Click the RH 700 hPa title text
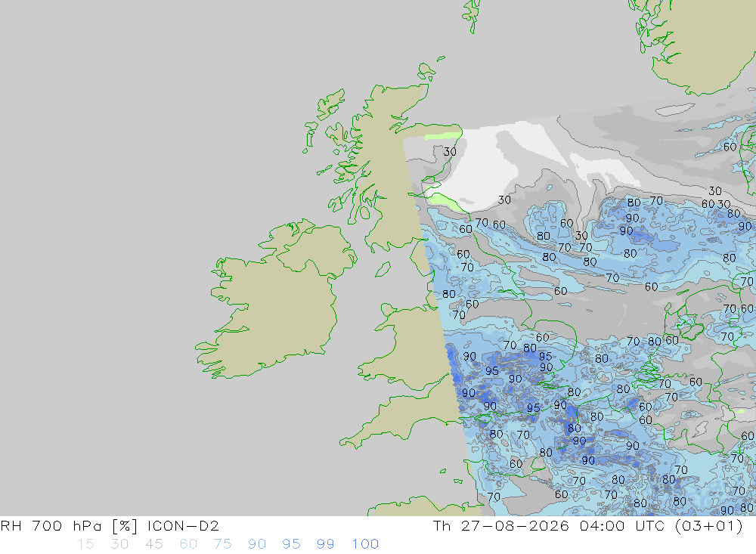The height and width of the screenshot is (554, 756). (x=51, y=525)
